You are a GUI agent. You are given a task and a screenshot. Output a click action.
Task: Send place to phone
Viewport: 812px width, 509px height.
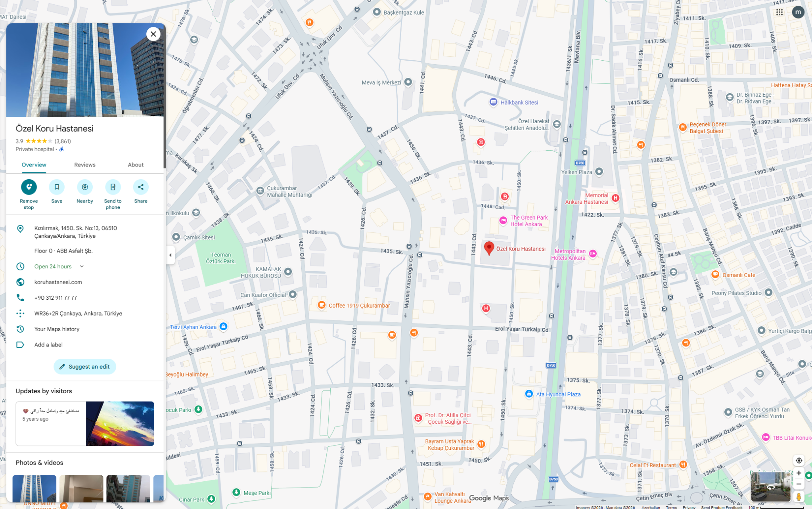pos(113,187)
